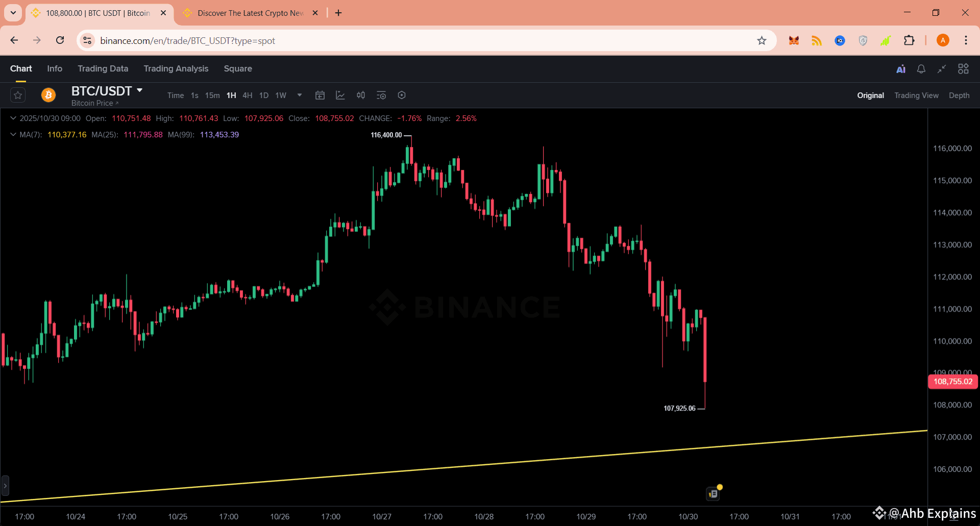Click the order marker icon on the chart
This screenshot has width=980, height=526.
coord(714,493)
